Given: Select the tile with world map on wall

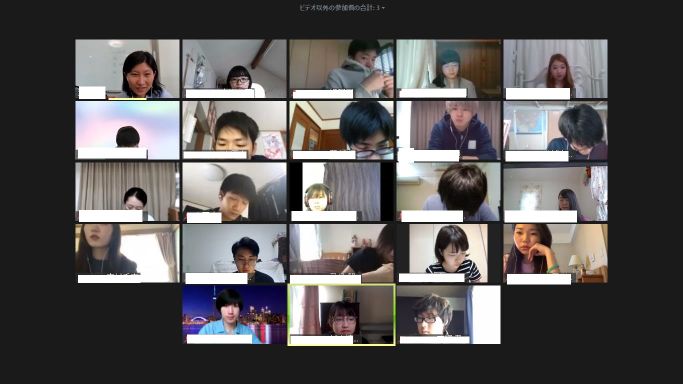Looking at the screenshot, I should (x=556, y=130).
